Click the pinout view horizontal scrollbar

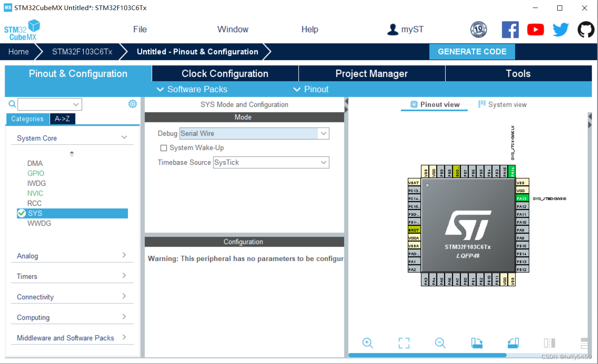coord(428,355)
